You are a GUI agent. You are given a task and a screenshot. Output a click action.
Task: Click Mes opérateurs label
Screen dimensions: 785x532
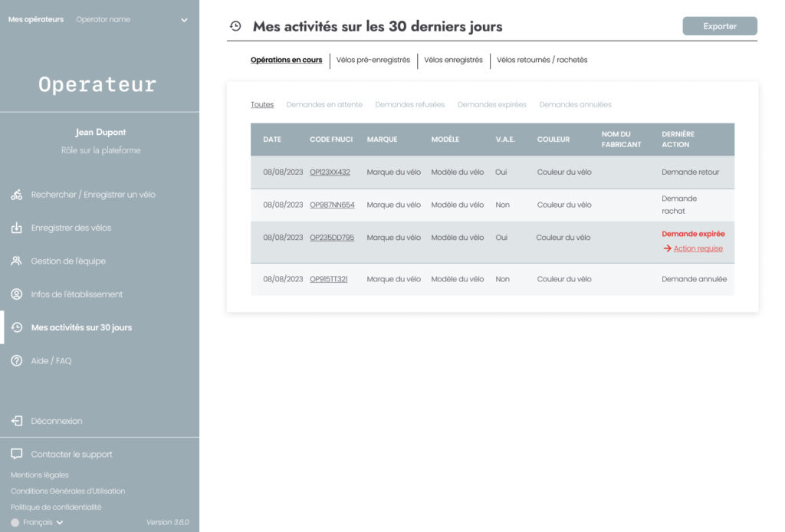(x=36, y=19)
